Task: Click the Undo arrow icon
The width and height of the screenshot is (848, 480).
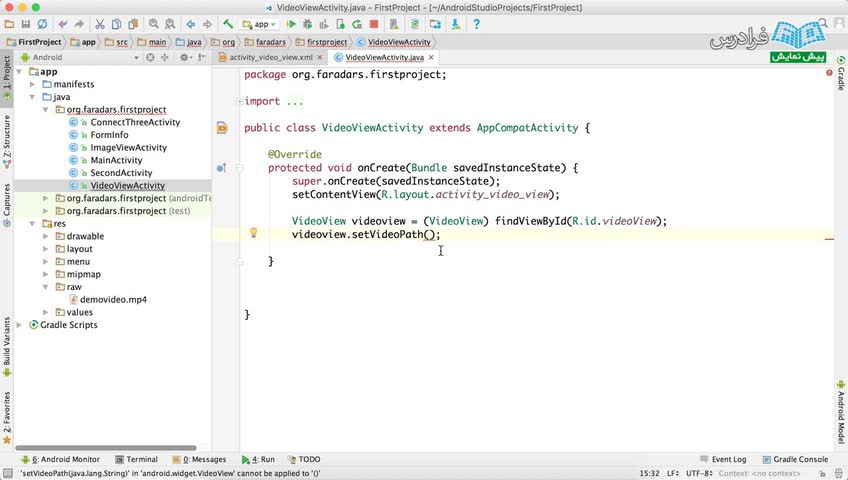Action: point(63,24)
